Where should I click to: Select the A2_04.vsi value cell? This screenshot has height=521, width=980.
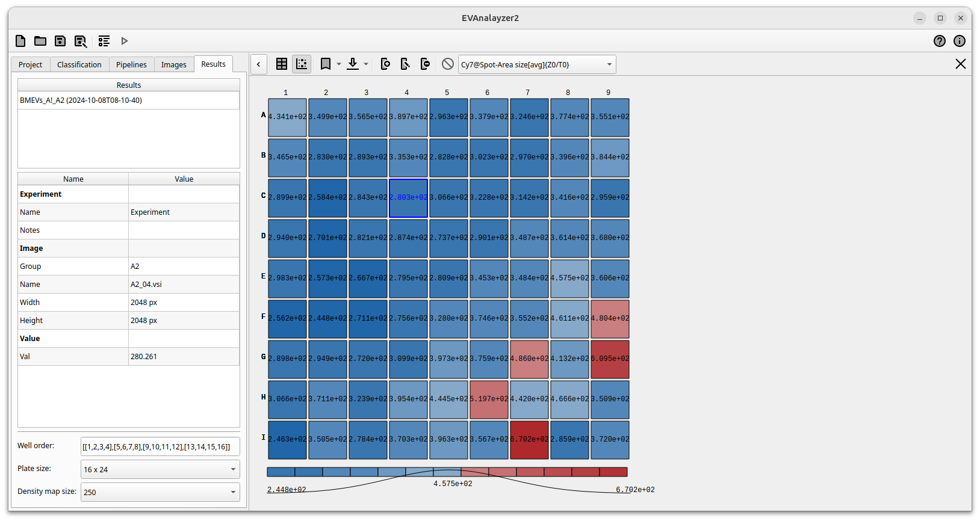click(184, 284)
